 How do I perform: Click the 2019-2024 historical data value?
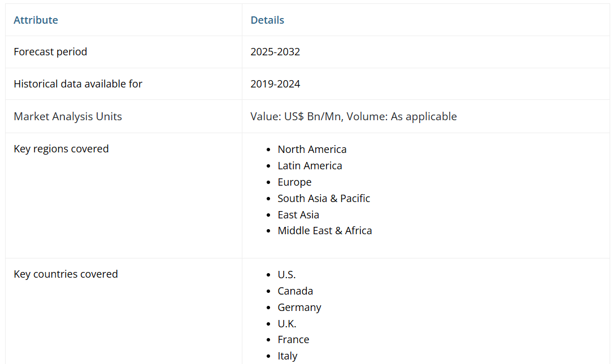[275, 84]
